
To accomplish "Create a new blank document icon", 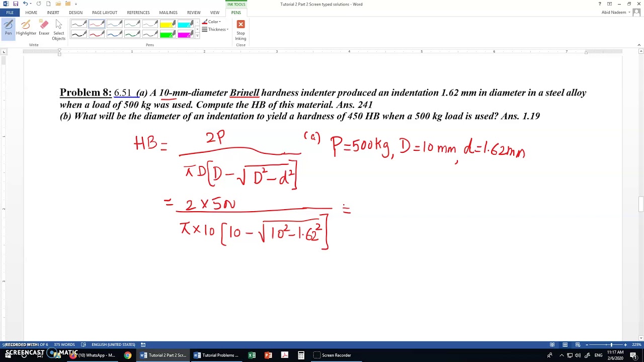I will coord(48,4).
